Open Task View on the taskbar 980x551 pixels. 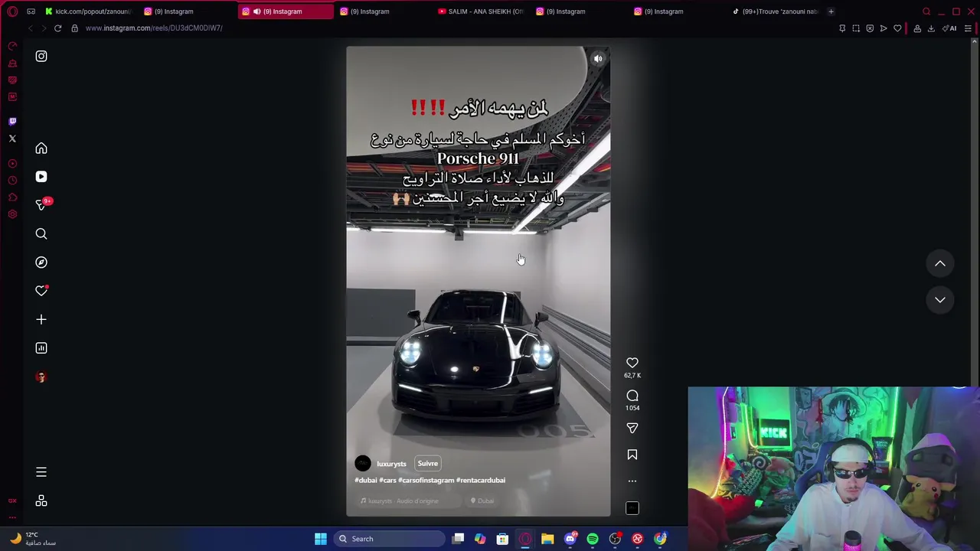click(x=458, y=539)
